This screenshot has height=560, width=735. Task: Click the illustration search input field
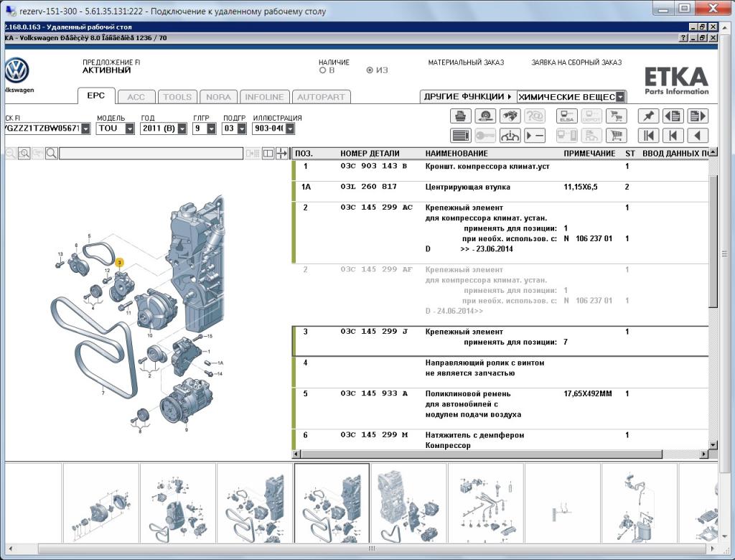(151, 154)
